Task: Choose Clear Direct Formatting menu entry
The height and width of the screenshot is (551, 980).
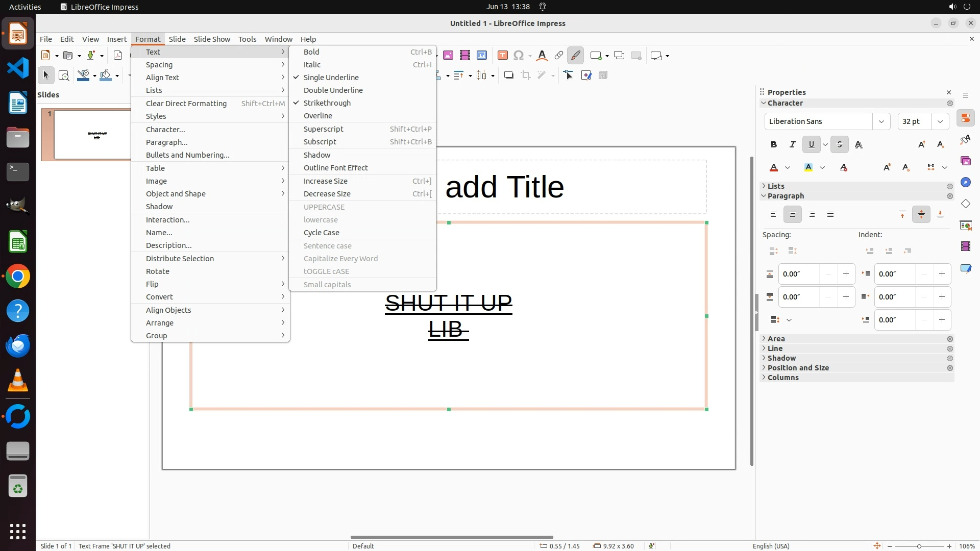Action: tap(186, 104)
